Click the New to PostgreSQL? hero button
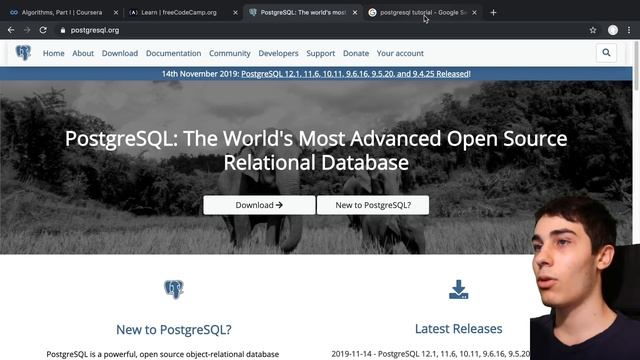Image resolution: width=640 pixels, height=360 pixels. (373, 205)
